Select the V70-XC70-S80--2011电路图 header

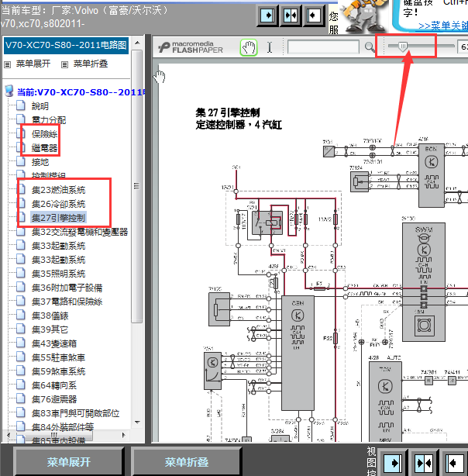point(66,46)
